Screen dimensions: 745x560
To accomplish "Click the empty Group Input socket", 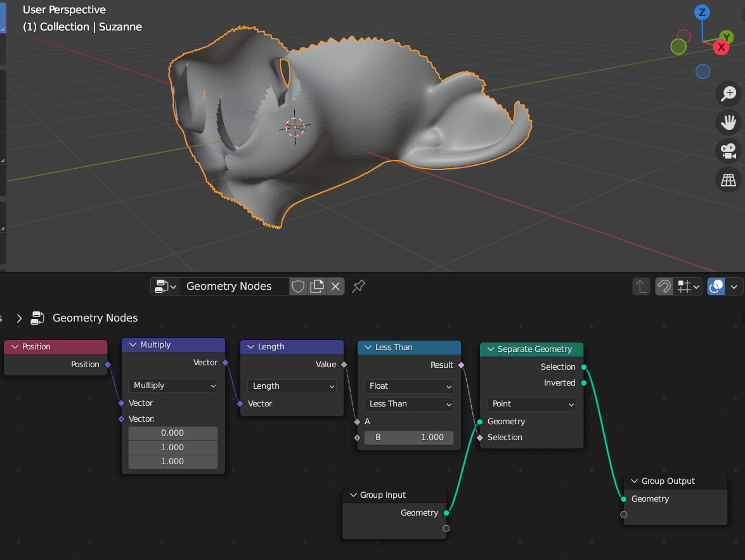I will coord(446,528).
